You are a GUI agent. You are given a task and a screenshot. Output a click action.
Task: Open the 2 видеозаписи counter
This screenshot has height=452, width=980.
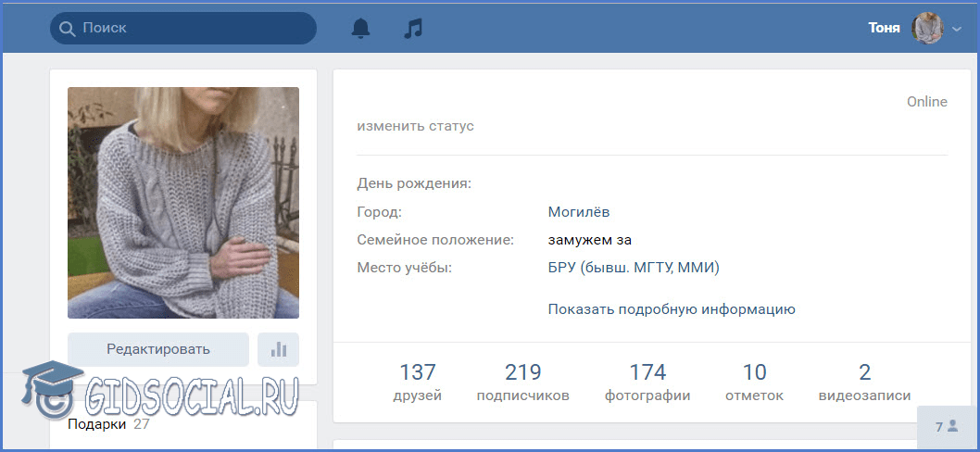(864, 383)
